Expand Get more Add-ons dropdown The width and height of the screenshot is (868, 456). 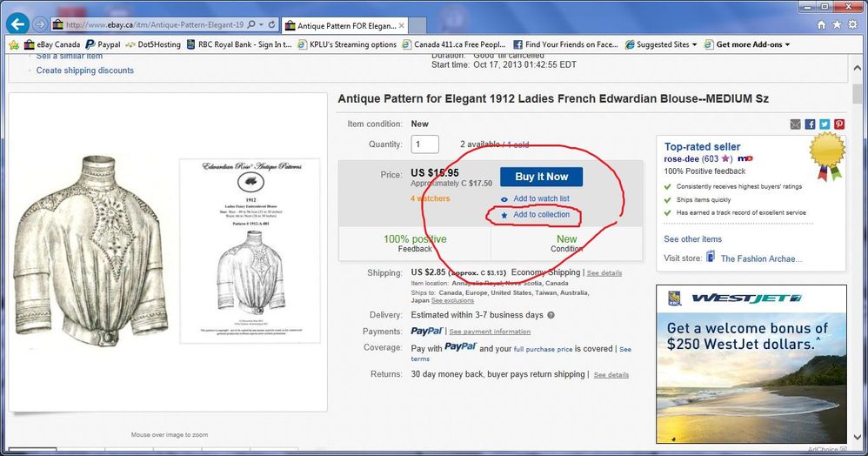click(x=752, y=44)
